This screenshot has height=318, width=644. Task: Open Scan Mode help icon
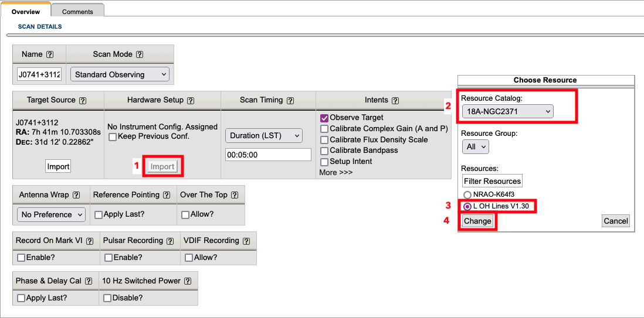coord(140,54)
